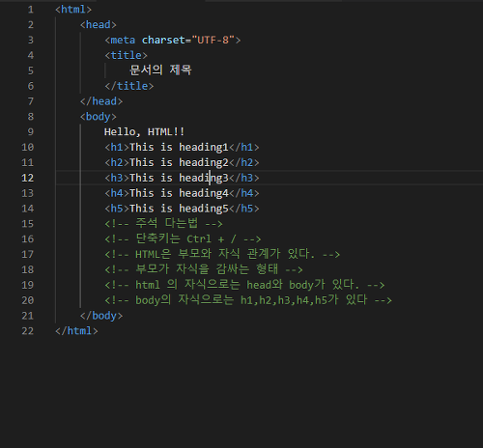Click the comment listing h1,h2,h3,h4,h5
This screenshot has height=448, width=483.
248,300
